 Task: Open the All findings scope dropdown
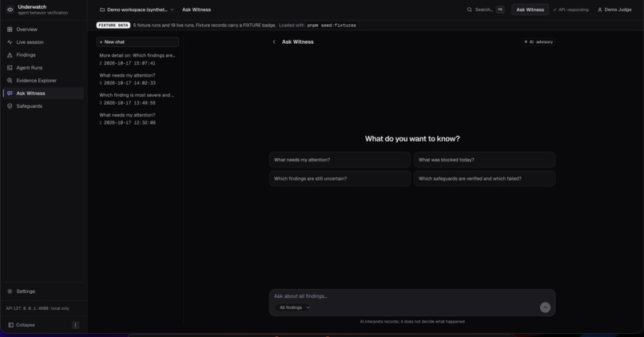[x=293, y=307]
